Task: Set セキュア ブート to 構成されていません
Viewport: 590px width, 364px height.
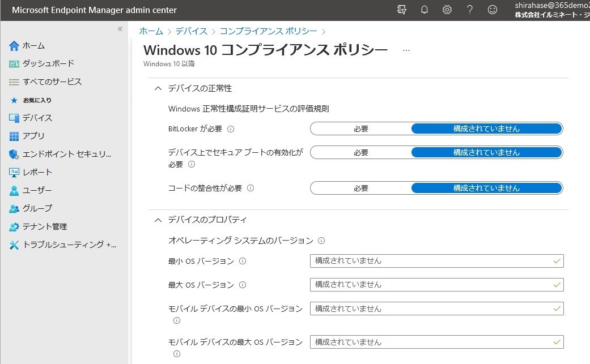Action: point(486,152)
